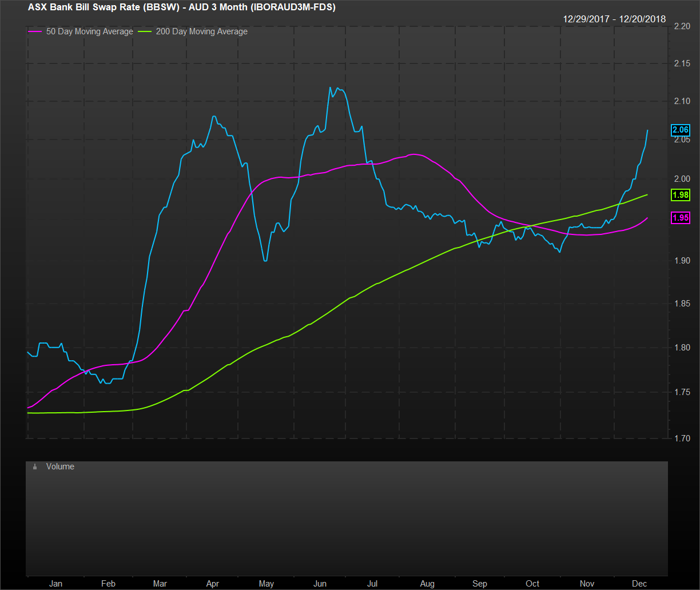The image size is (700, 590).
Task: Click the Sep month label on the axis
Action: (x=479, y=584)
